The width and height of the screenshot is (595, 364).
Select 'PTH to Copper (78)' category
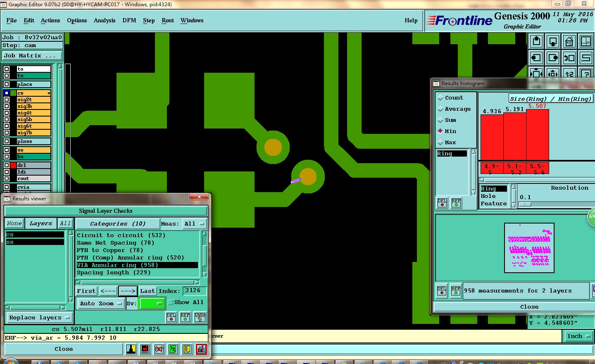pyautogui.click(x=110, y=250)
